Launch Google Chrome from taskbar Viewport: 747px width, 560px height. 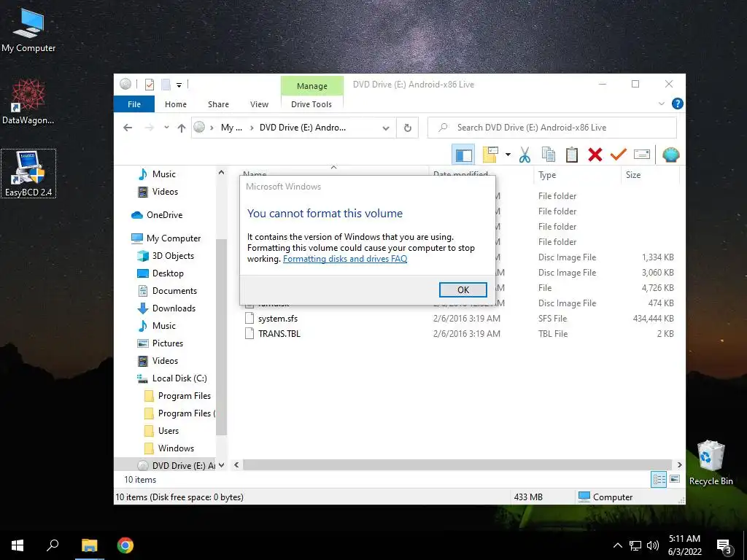pos(125,545)
